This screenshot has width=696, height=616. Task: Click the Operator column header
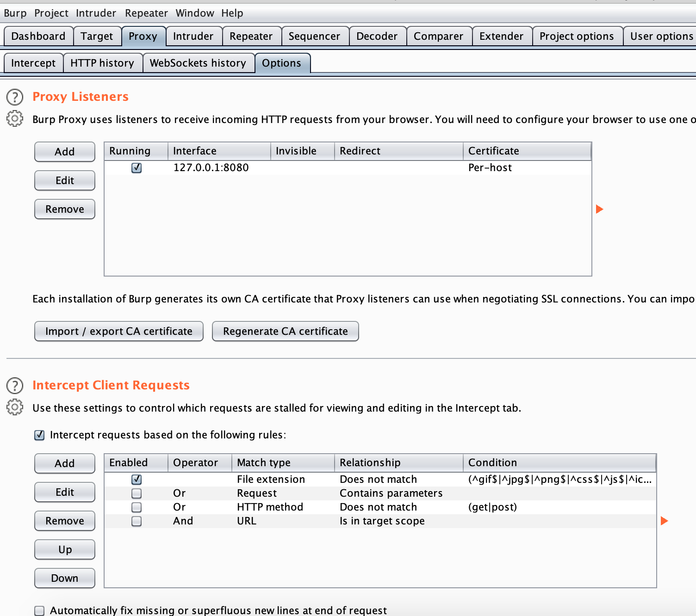(x=200, y=463)
